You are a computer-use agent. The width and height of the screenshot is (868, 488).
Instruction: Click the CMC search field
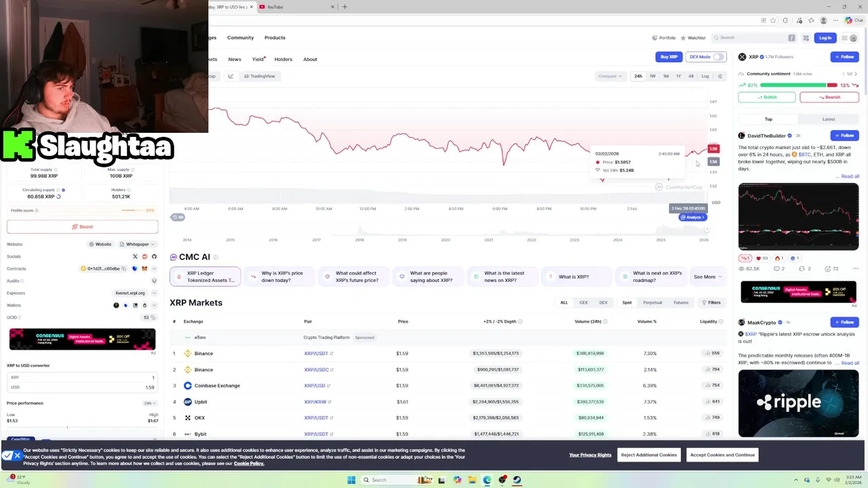(x=755, y=38)
